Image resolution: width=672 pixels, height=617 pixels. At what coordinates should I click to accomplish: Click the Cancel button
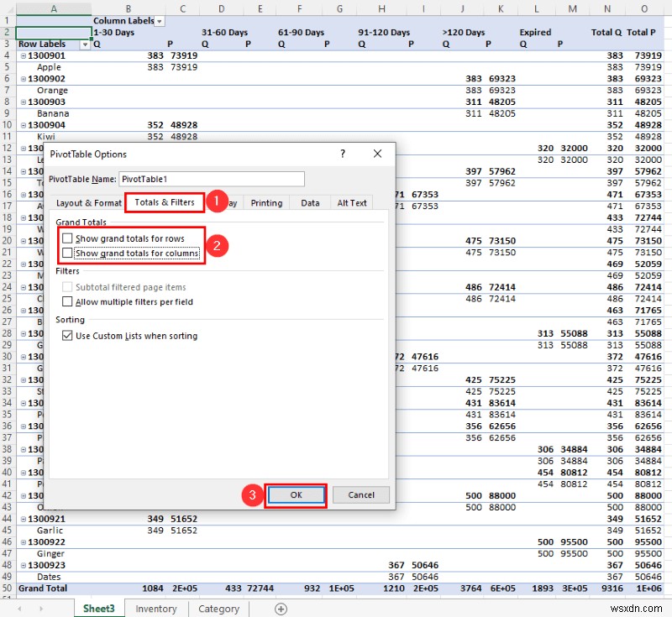click(360, 494)
